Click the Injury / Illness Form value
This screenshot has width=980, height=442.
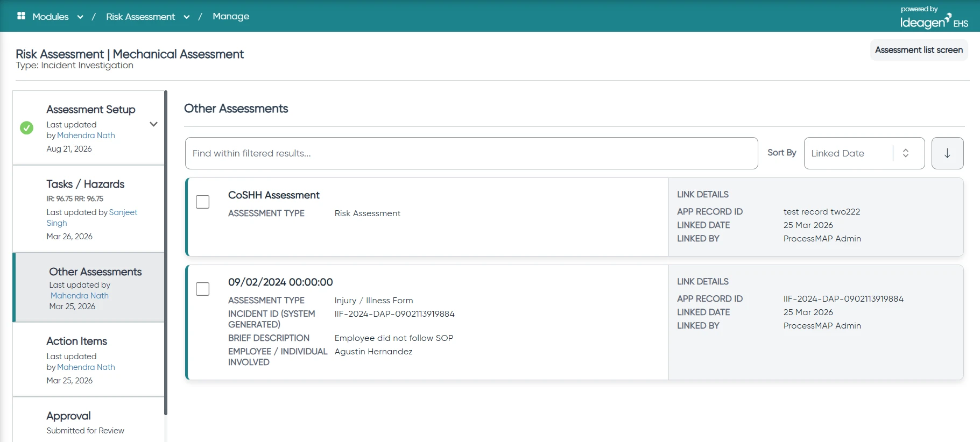[374, 301]
